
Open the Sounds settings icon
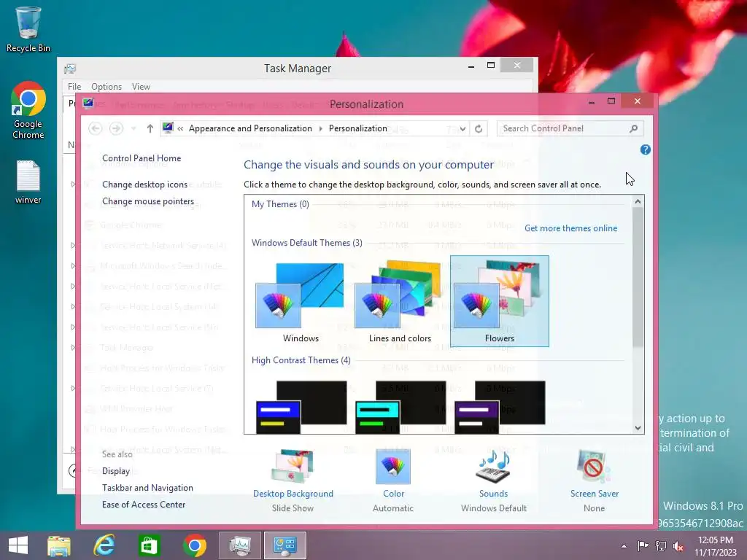pyautogui.click(x=493, y=466)
